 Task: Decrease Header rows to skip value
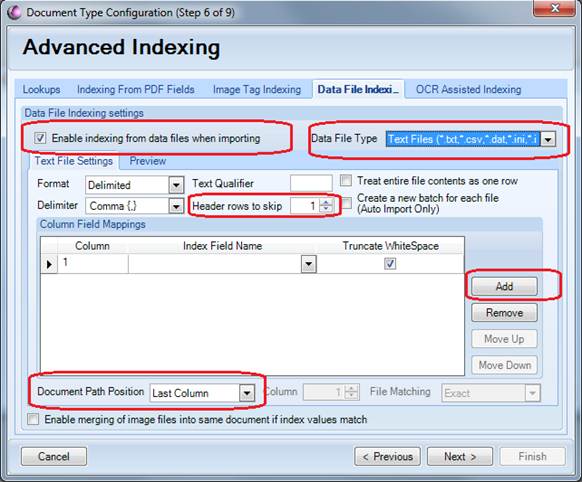tap(326, 209)
